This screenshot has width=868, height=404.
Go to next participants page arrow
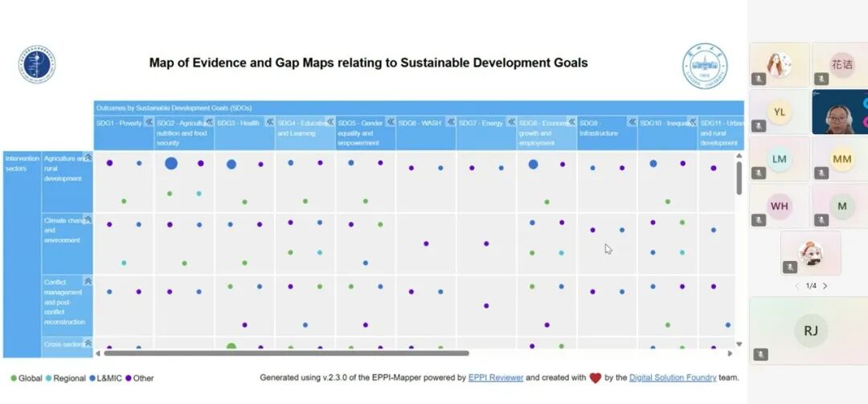(x=825, y=286)
